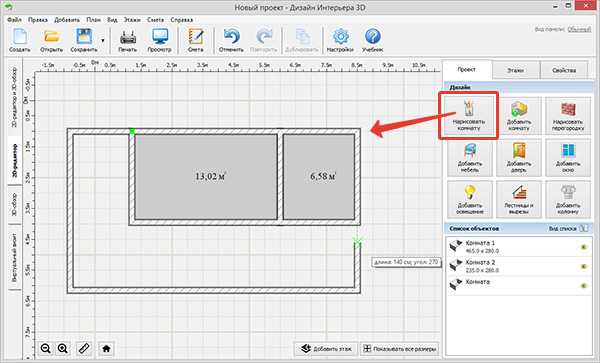Image resolution: width=600 pixels, height=363 pixels.
Task: Open the Правка menu
Action: (38, 20)
